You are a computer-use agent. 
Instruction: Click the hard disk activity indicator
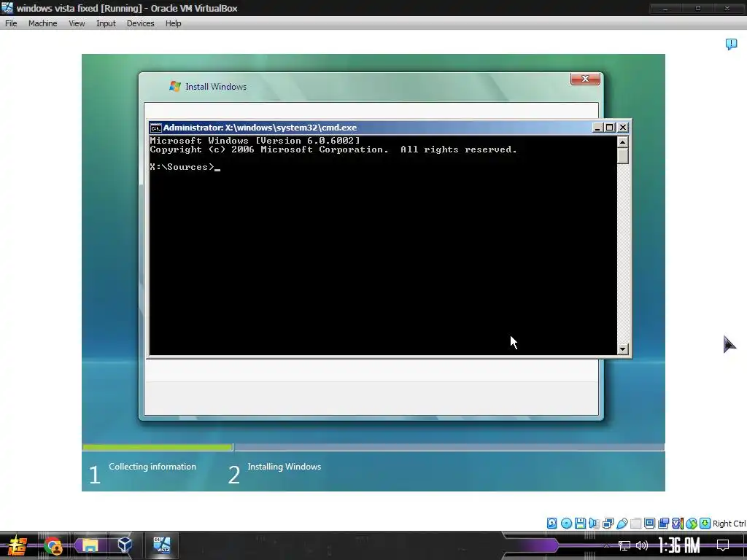click(551, 524)
